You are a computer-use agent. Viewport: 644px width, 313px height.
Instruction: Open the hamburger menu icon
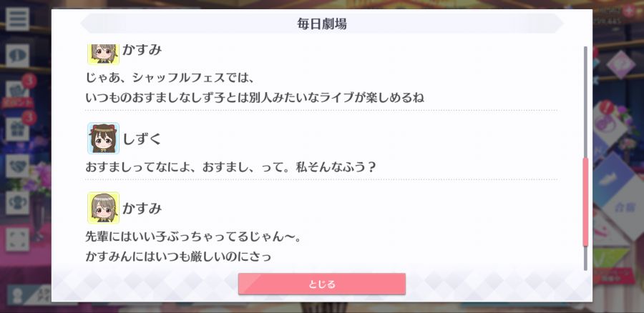[17, 19]
